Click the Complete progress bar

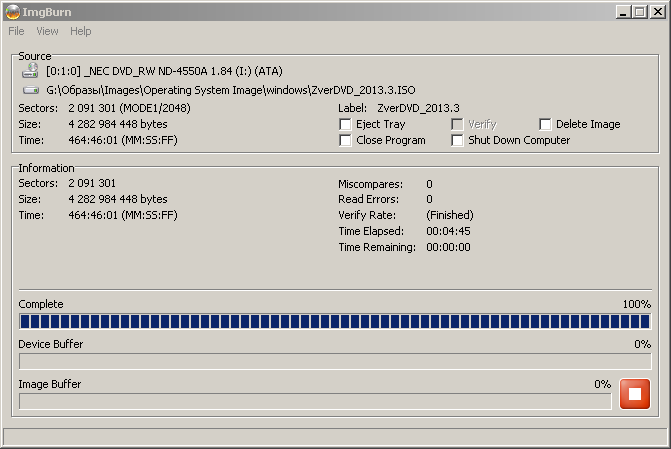pyautogui.click(x=335, y=321)
